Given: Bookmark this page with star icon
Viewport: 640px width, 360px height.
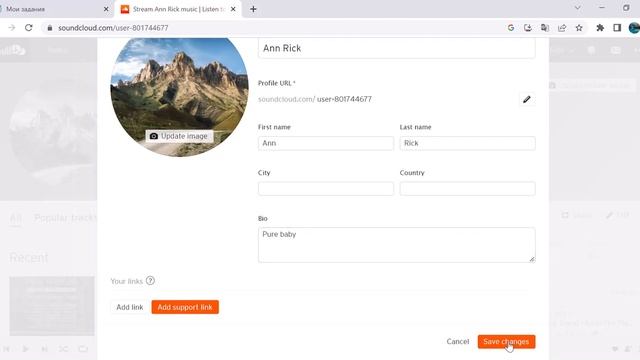Looking at the screenshot, I should pos(579,28).
